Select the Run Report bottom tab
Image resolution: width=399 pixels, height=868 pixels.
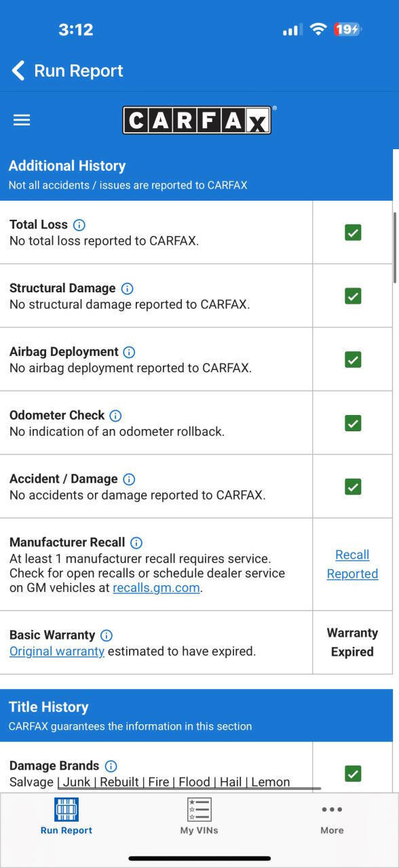[x=66, y=816]
